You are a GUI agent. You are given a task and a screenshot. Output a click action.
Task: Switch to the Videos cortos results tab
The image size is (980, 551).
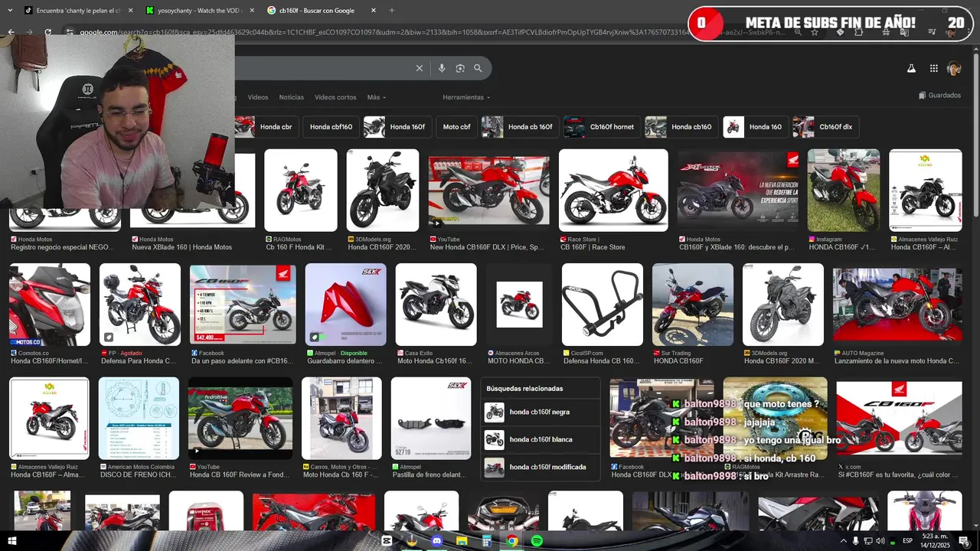pyautogui.click(x=335, y=97)
